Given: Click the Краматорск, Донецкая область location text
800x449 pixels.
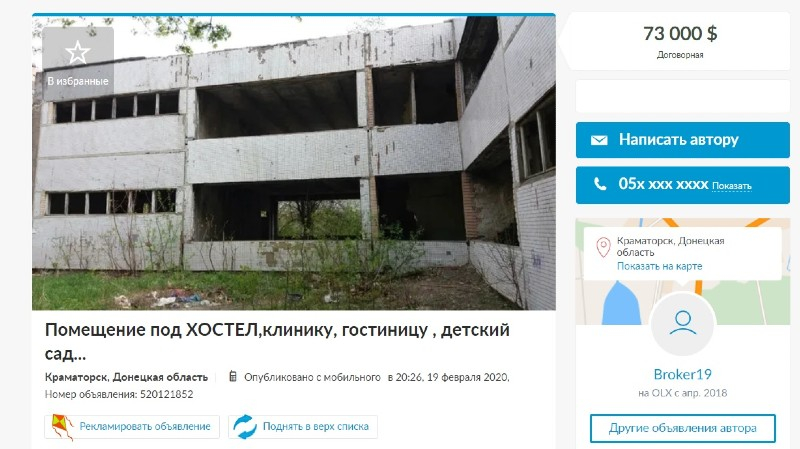Looking at the screenshot, I should click(x=127, y=377).
